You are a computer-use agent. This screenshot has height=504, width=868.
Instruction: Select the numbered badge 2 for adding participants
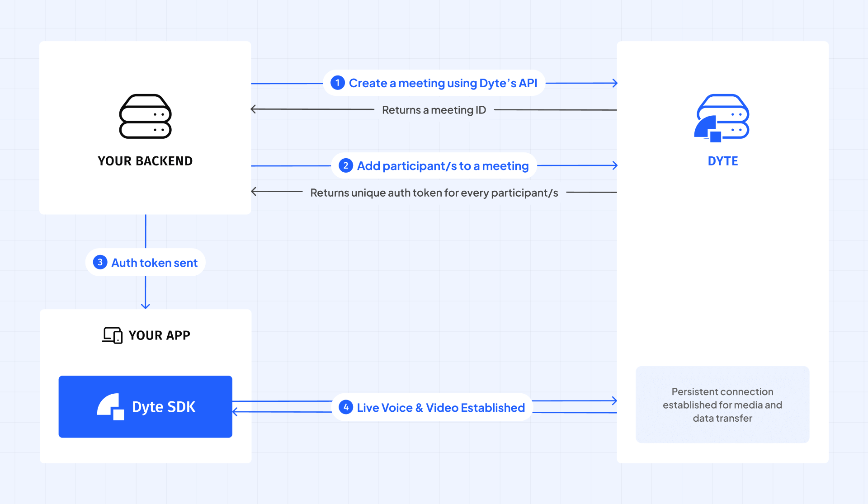tap(346, 165)
